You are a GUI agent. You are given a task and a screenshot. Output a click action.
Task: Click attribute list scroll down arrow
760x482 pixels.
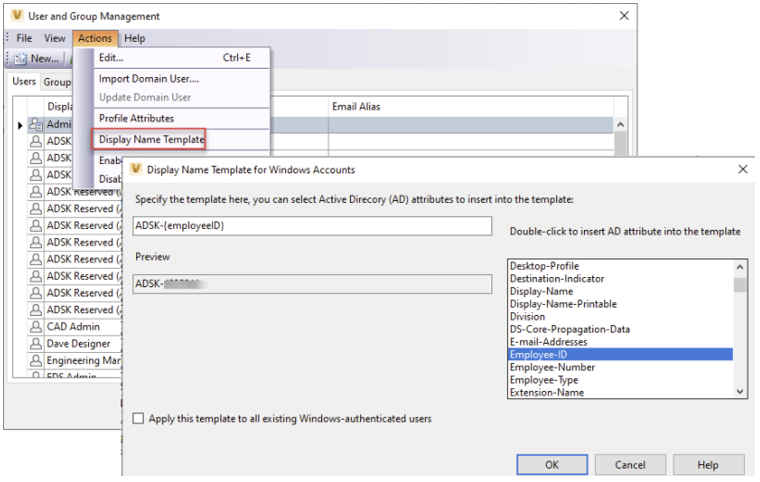[x=740, y=391]
